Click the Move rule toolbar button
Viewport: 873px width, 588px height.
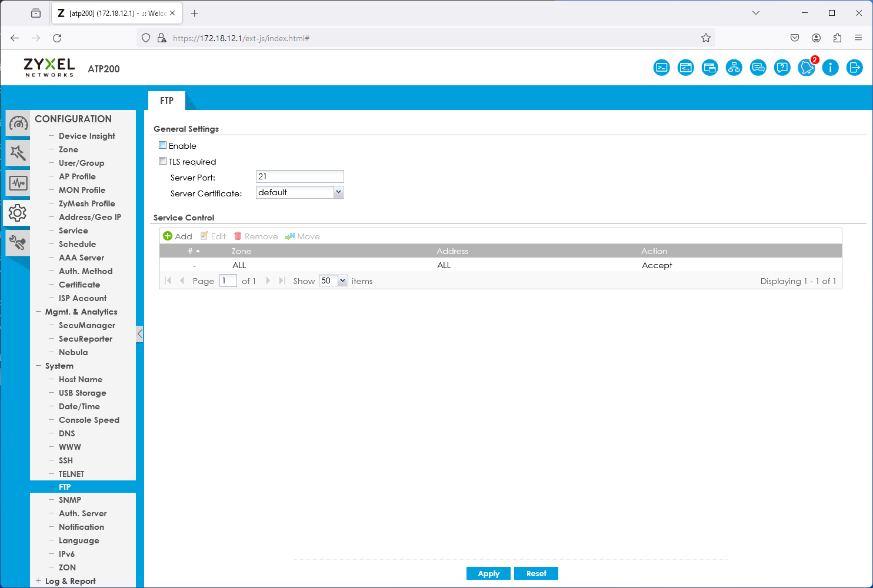[x=302, y=236]
